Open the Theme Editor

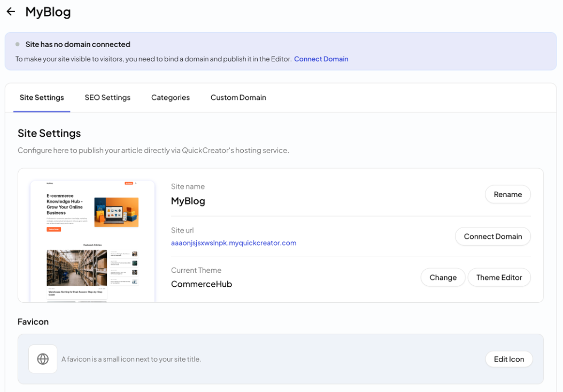499,277
